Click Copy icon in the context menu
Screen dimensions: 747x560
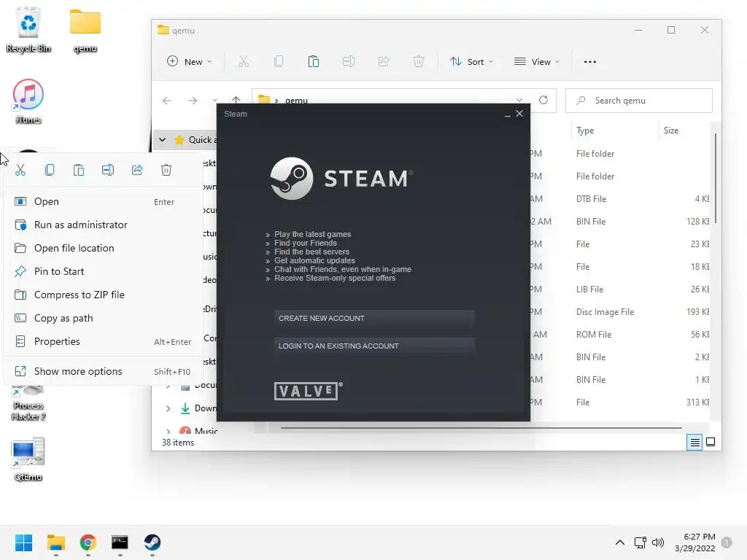click(x=50, y=170)
